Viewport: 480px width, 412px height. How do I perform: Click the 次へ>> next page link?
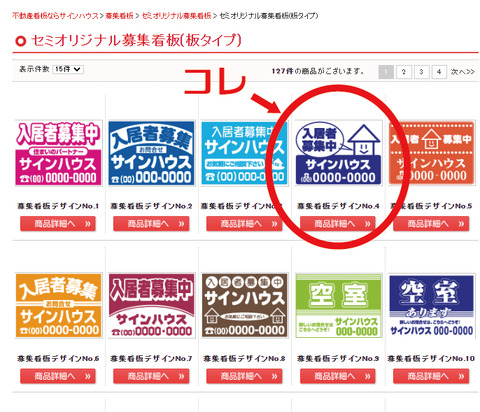(x=462, y=72)
